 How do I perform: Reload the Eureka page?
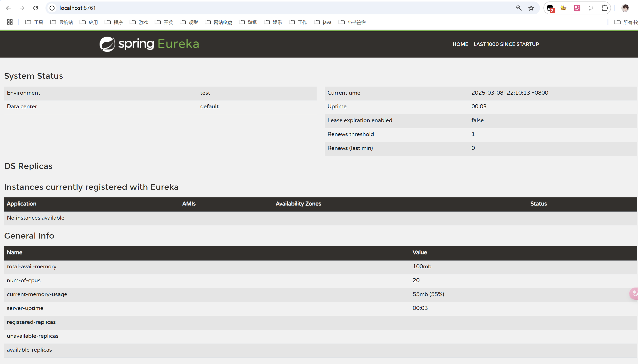[x=36, y=8]
